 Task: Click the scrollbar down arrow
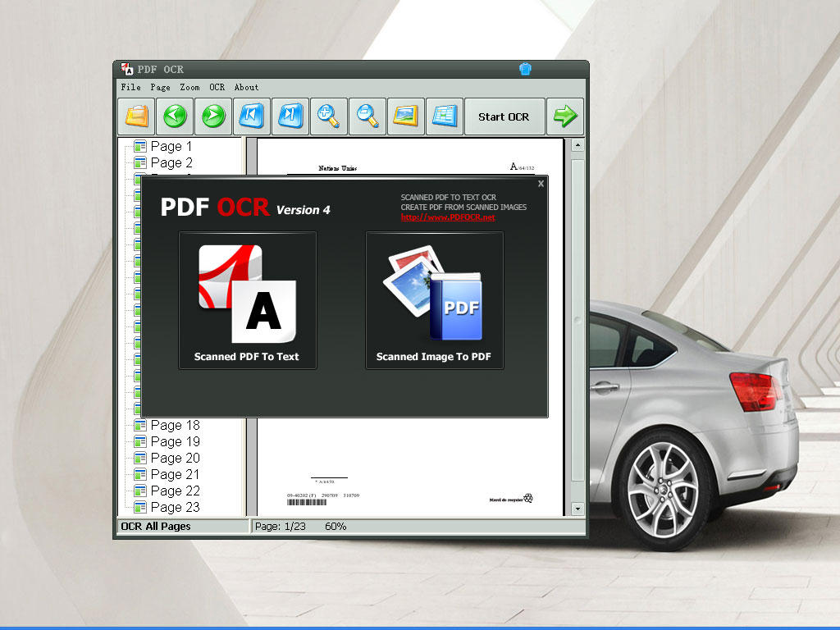[x=577, y=509]
